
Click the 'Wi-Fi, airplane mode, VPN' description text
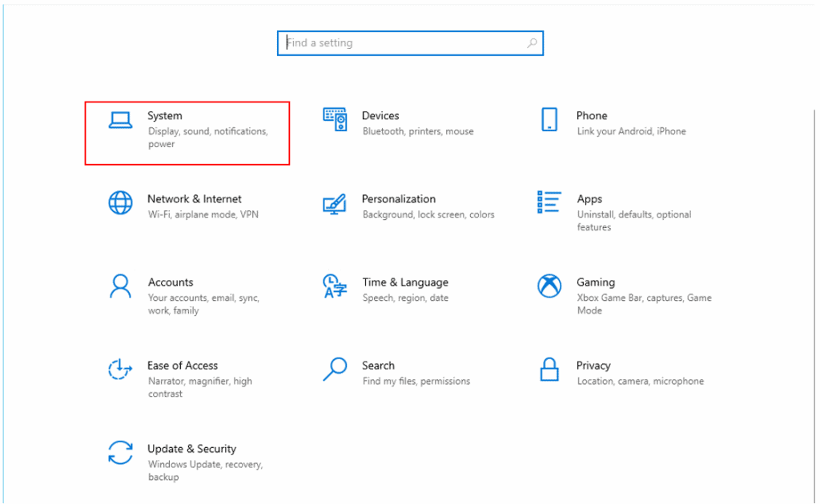pyautogui.click(x=203, y=215)
